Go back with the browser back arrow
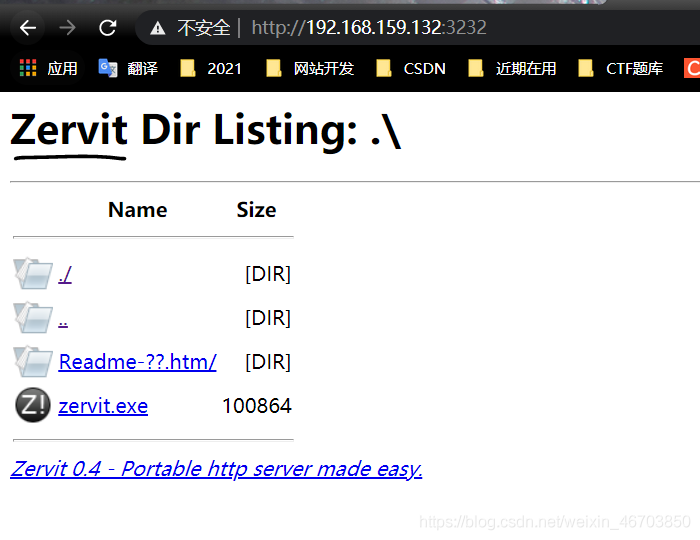 (x=28, y=28)
